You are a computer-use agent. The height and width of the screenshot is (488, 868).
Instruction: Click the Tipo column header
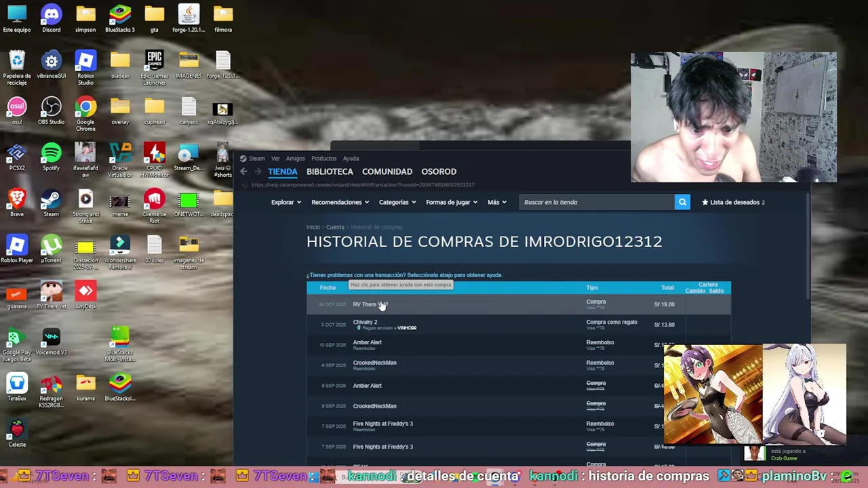tap(592, 287)
